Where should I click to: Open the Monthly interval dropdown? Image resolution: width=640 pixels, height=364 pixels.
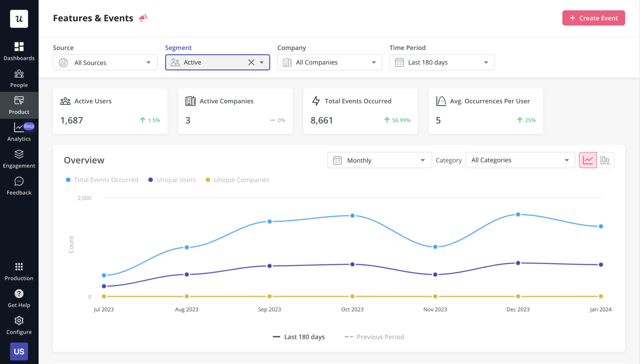pyautogui.click(x=379, y=160)
